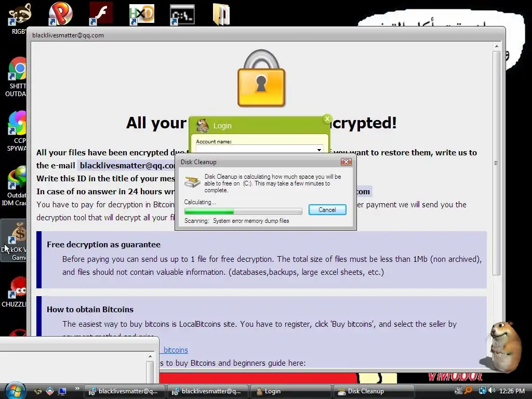This screenshot has height=399, width=532.
Task: Open the Flash player desktop shortcut
Action: tap(101, 14)
